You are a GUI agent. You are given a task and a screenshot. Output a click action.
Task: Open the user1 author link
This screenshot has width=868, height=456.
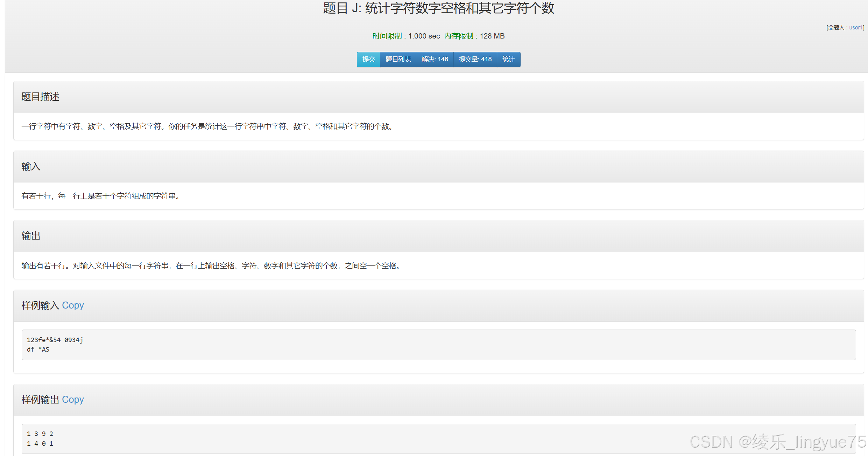point(856,27)
